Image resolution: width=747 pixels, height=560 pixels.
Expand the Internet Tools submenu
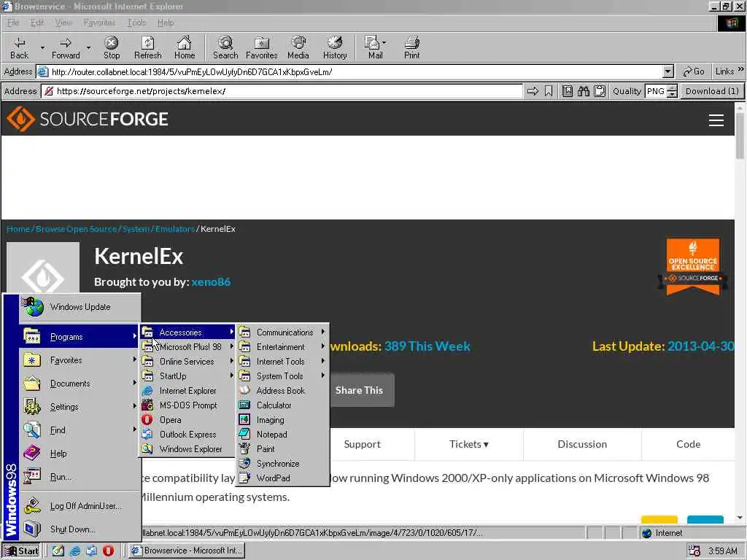(284, 362)
